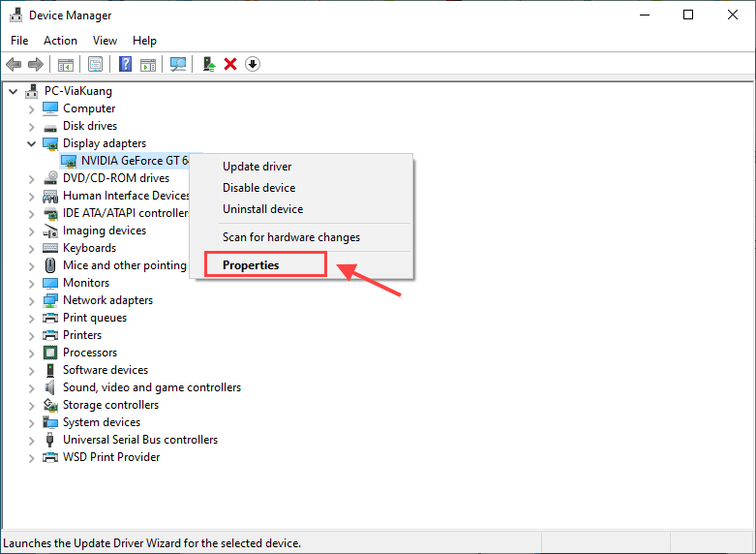
Task: Select the Print queues tree item
Action: (x=94, y=318)
